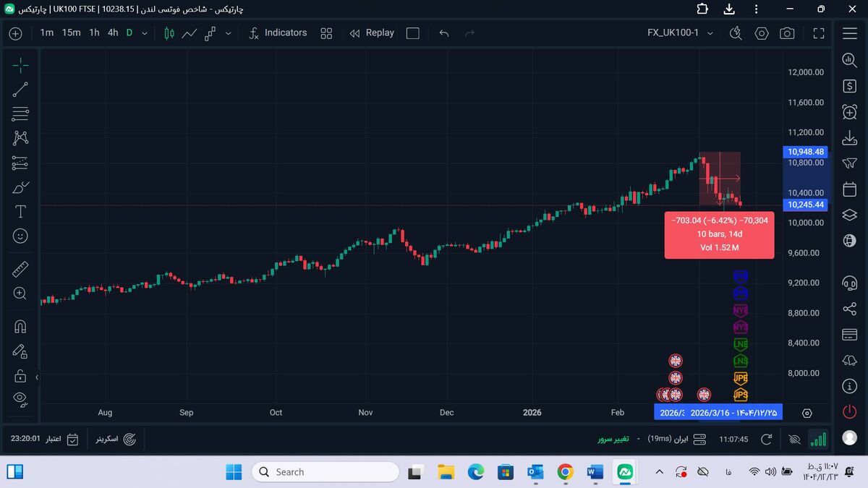Open the Indicators dialog
This screenshot has height=488, width=868.
click(x=278, y=33)
